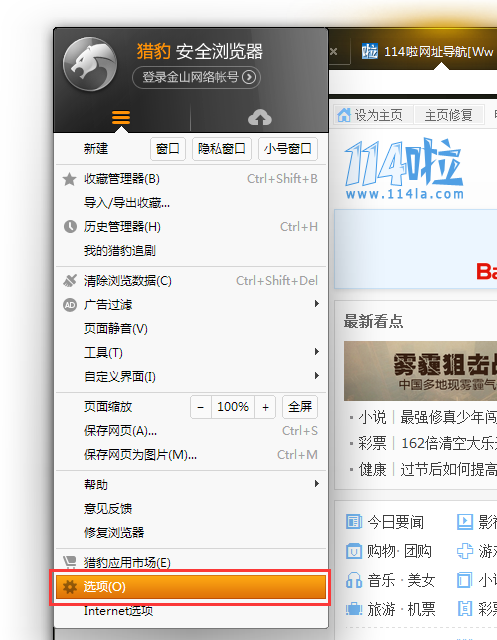Screen dimensions: 497x640
Task: Click the 健康 category link
Action: click(372, 469)
